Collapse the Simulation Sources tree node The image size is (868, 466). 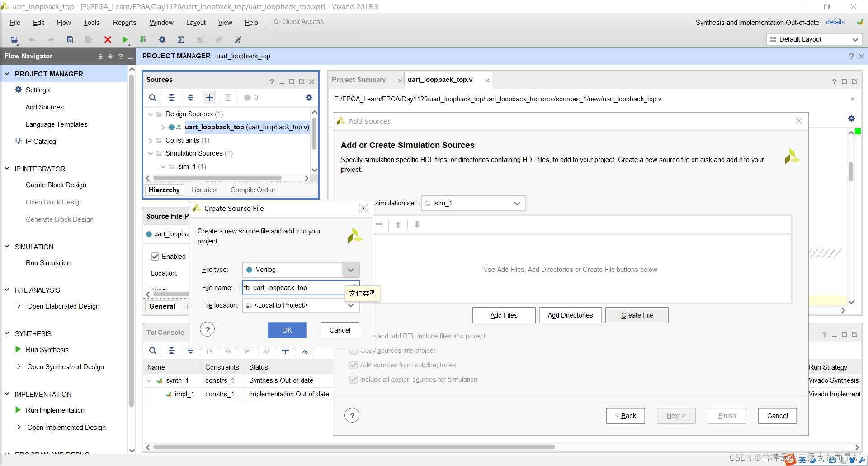151,153
